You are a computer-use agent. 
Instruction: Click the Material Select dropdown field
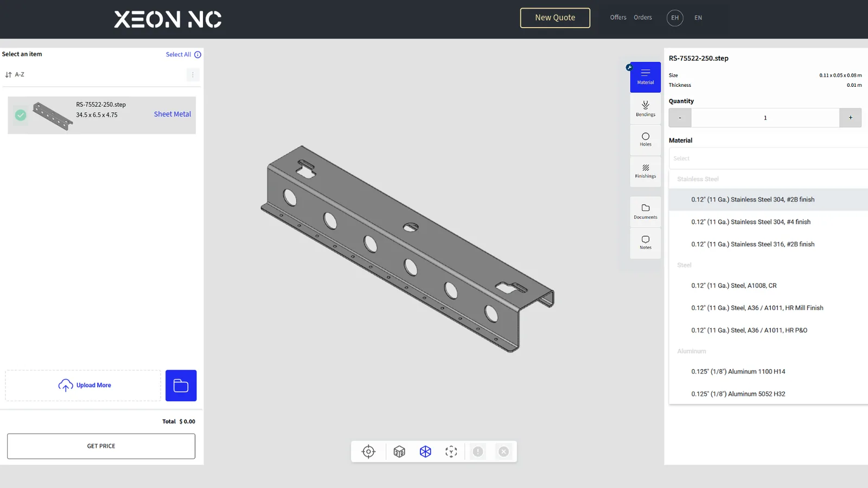coord(768,158)
